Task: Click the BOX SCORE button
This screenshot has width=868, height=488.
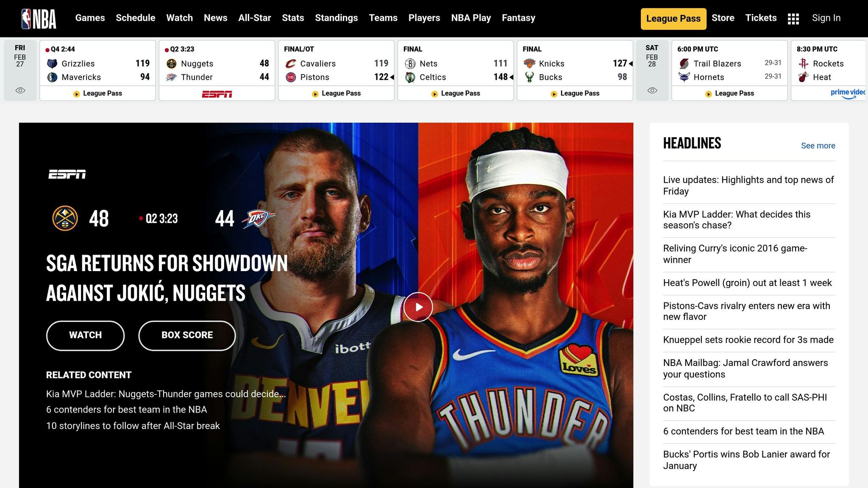Action: tap(186, 335)
